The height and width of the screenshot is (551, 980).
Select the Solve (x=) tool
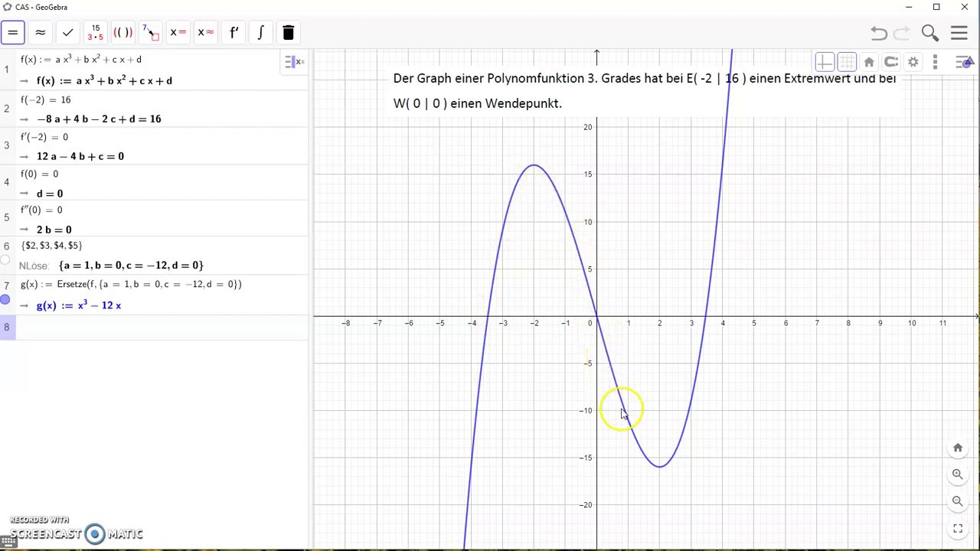pyautogui.click(x=178, y=33)
